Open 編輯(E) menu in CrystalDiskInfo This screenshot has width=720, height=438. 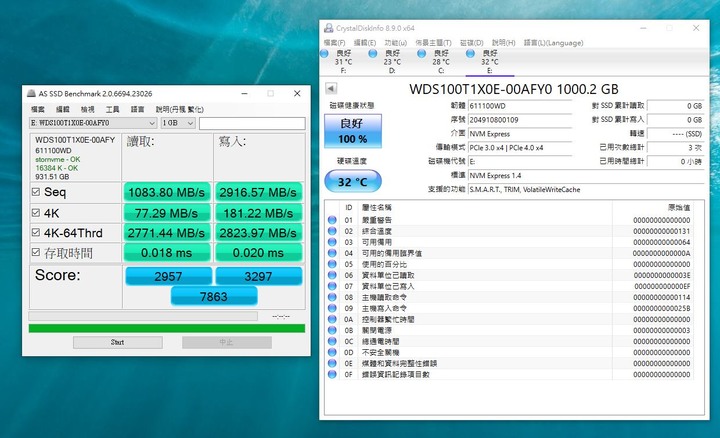click(x=365, y=43)
